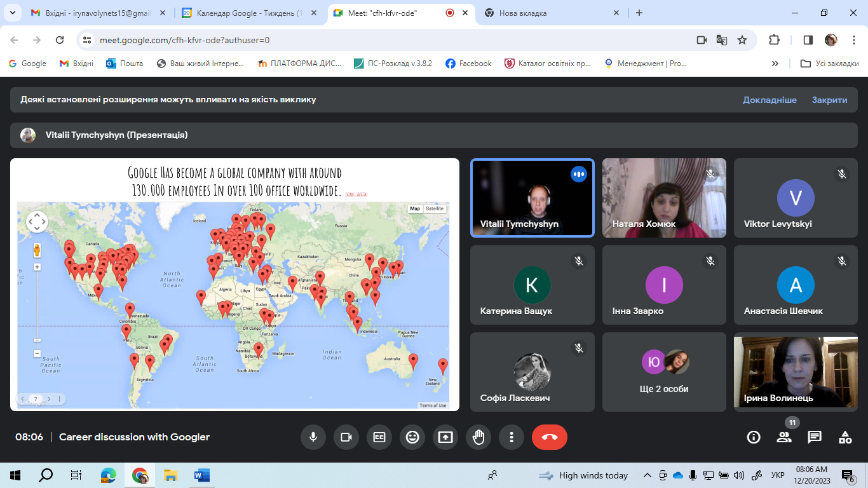868x488 pixels.
Task: Toggle the microphone in Meet controls
Action: click(x=313, y=437)
